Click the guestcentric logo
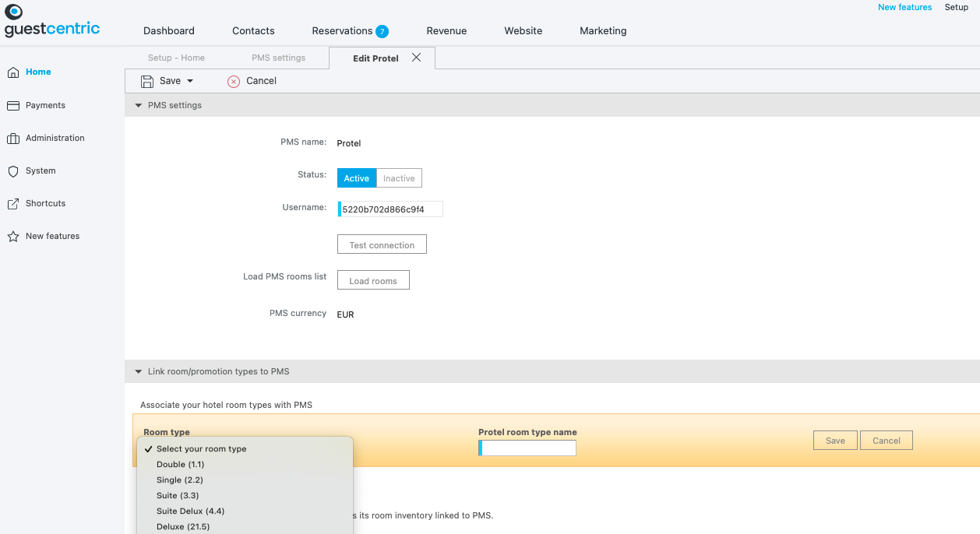The width and height of the screenshot is (980, 534). point(52,21)
